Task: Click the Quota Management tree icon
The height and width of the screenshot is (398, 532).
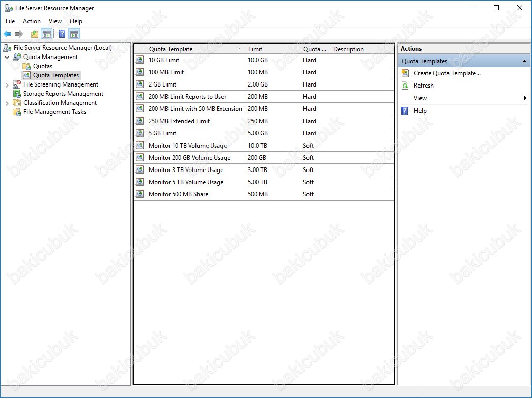Action: (17, 57)
